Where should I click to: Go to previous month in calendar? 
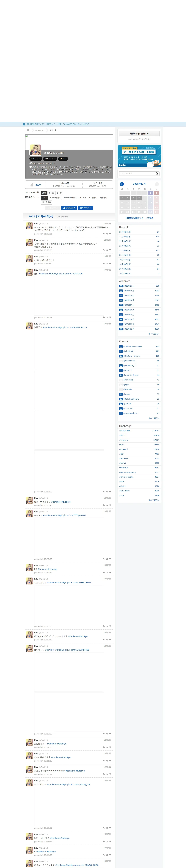coord(122,184)
